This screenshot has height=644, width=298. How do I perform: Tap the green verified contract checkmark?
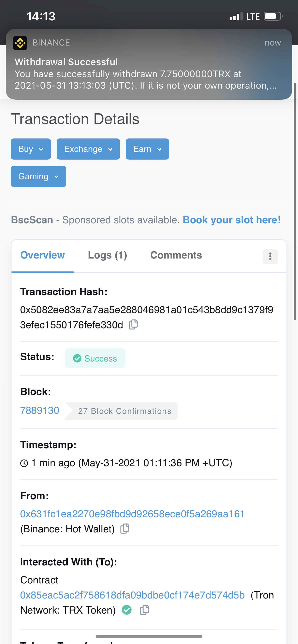(x=127, y=610)
